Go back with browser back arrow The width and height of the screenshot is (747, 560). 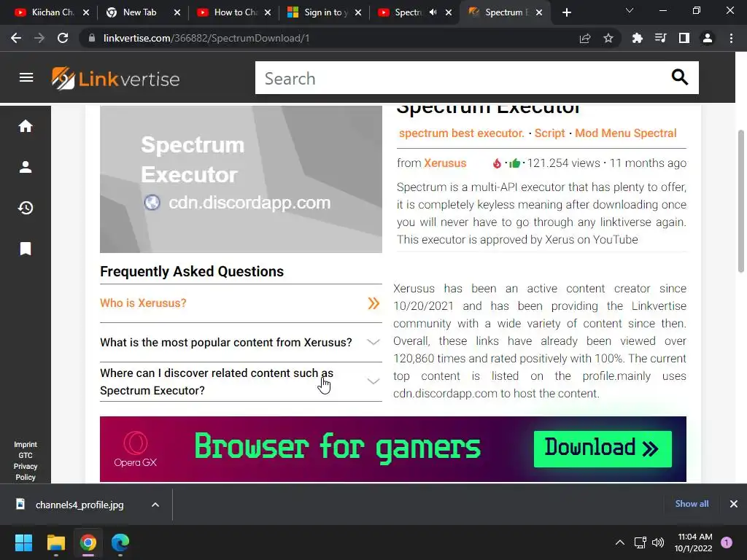click(16, 38)
